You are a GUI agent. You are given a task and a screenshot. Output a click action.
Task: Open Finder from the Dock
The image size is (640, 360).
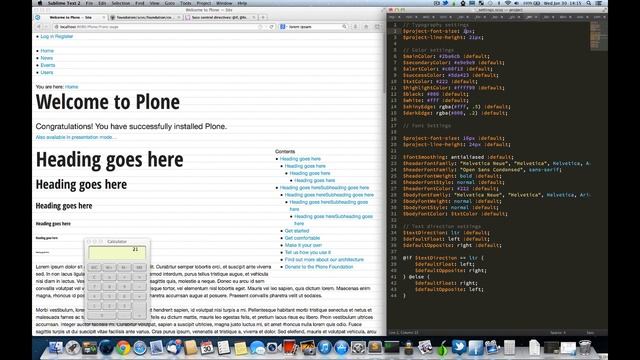coord(56,347)
